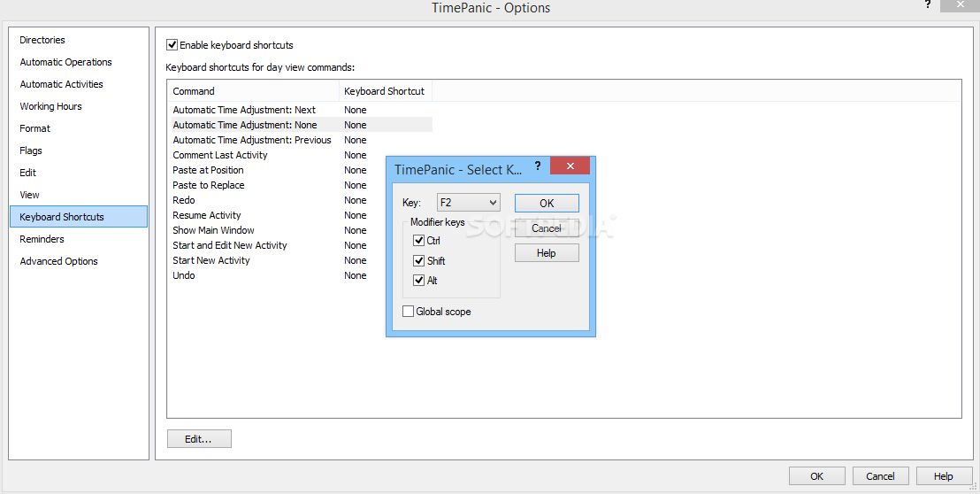Screen dimensions: 980x494
Task: Select Comment Last Activity row
Action: click(302, 155)
